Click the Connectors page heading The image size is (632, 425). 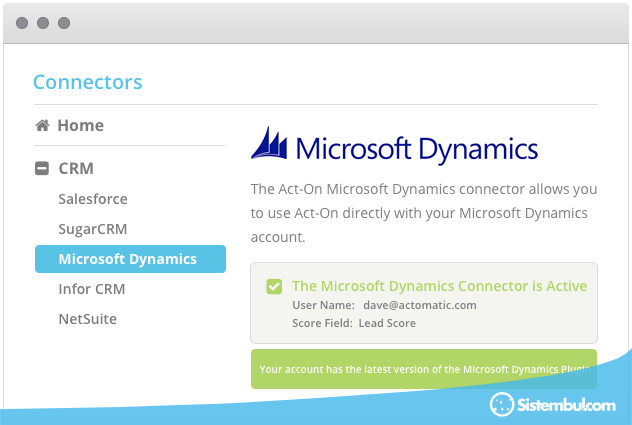pos(87,82)
